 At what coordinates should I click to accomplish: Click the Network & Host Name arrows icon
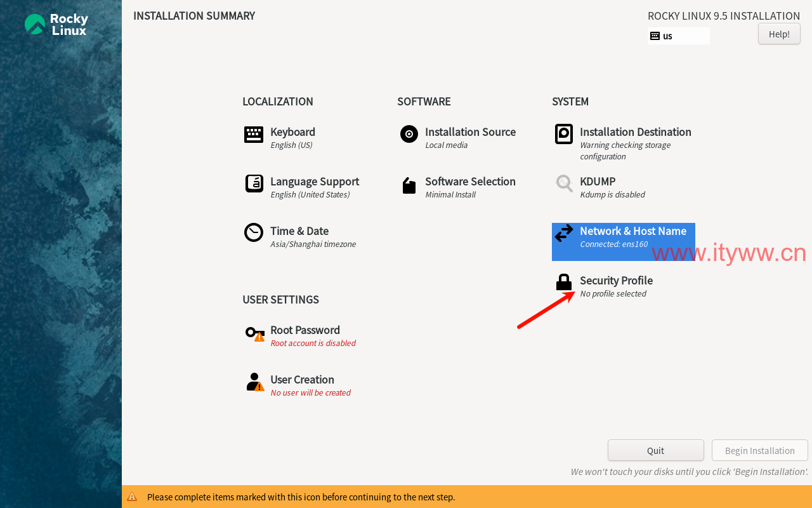click(564, 234)
